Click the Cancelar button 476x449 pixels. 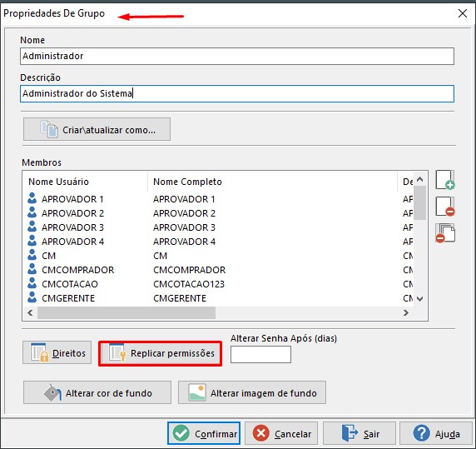point(281,433)
